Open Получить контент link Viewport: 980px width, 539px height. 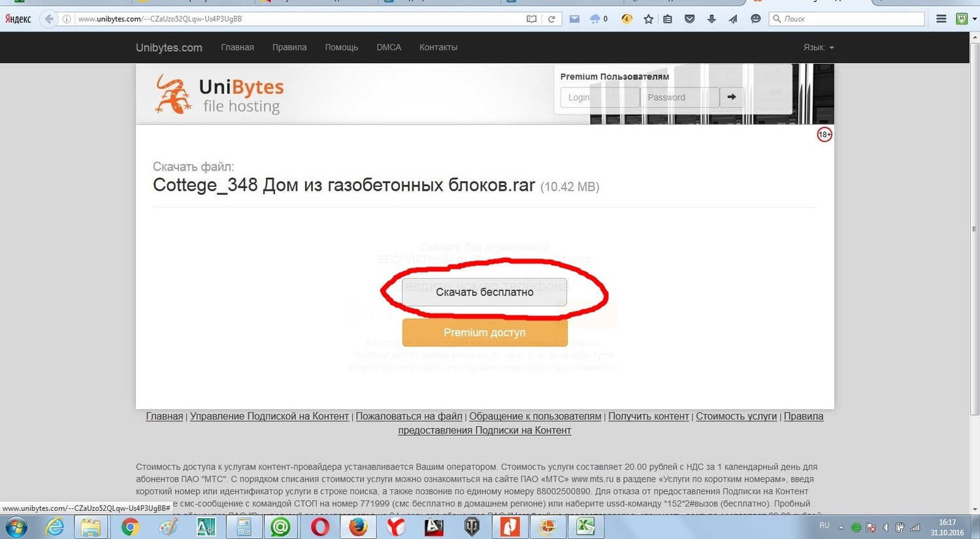pyautogui.click(x=649, y=416)
